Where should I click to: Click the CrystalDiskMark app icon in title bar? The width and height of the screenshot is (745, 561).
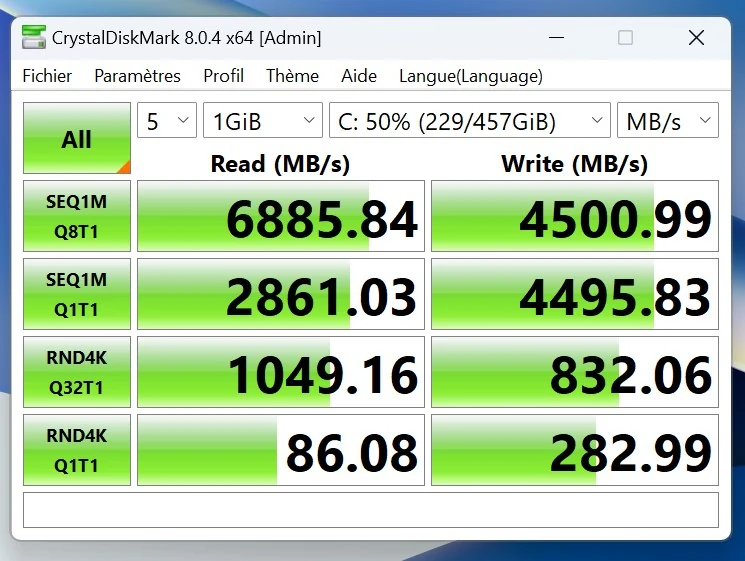(x=34, y=37)
